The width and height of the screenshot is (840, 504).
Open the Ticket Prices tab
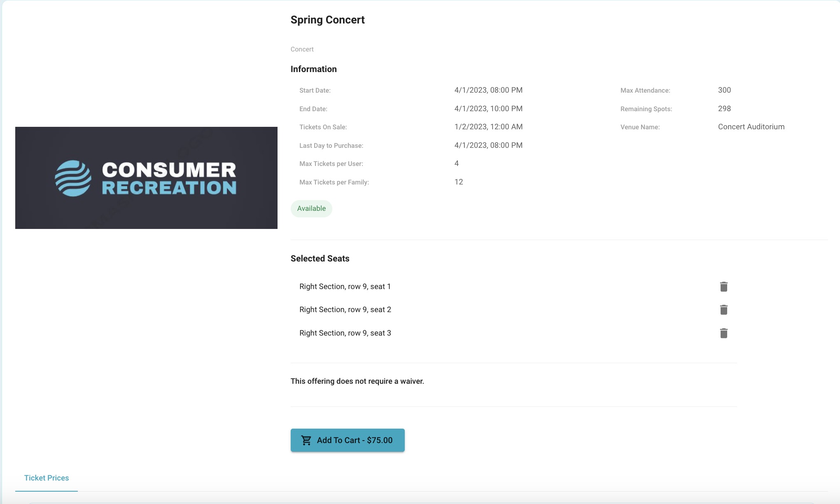tap(47, 478)
